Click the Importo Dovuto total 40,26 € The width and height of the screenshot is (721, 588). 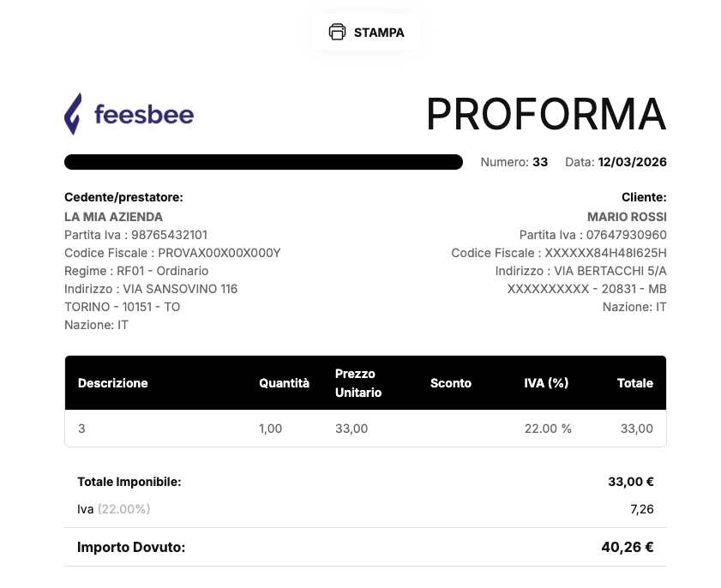628,547
